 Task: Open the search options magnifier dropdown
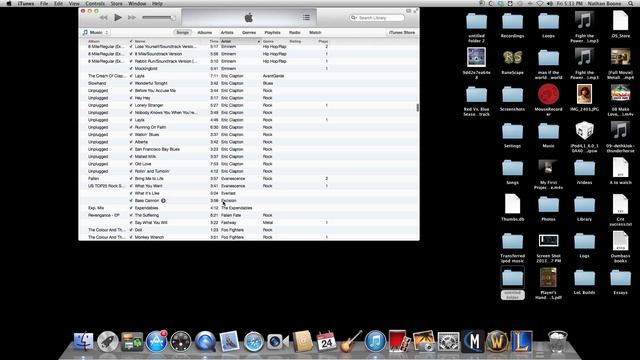tap(354, 18)
